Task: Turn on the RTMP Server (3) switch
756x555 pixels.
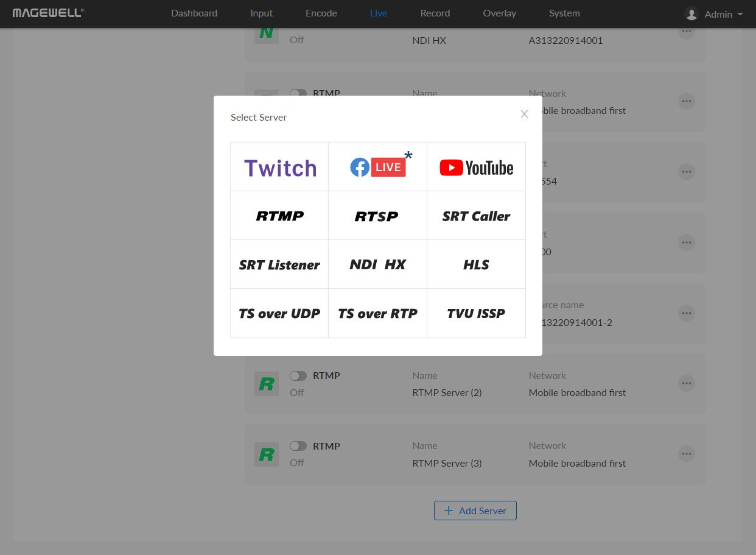Action: tap(298, 447)
